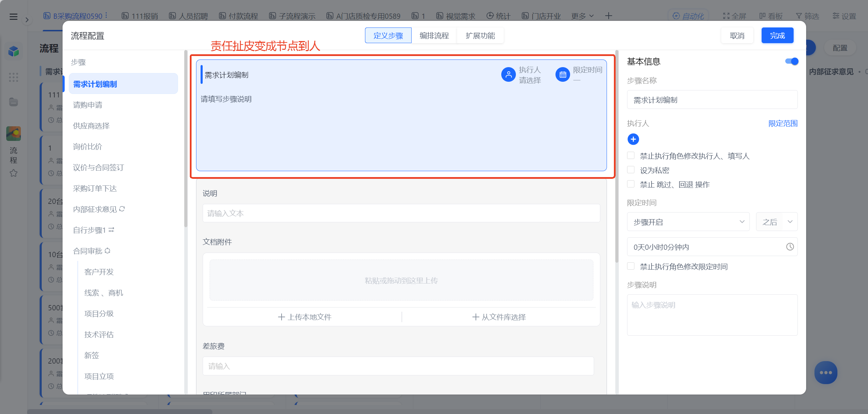Click 从文件库选择 button
This screenshot has width=868, height=414.
pyautogui.click(x=499, y=317)
